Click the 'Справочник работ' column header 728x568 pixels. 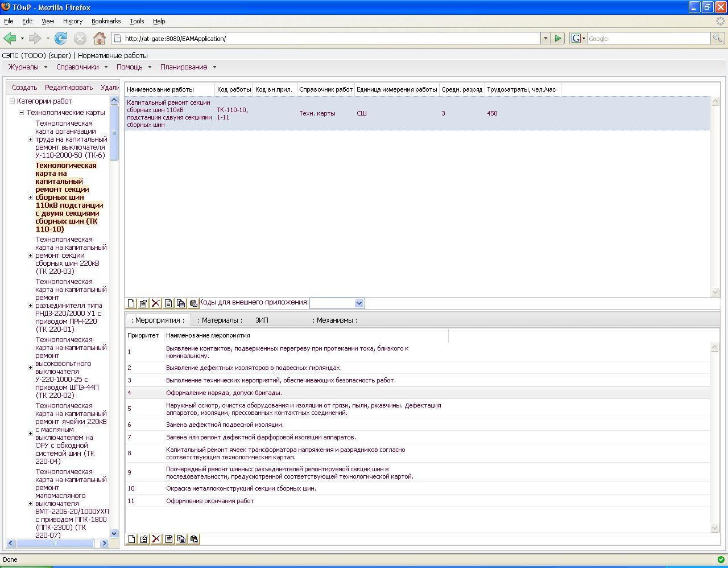(x=326, y=89)
